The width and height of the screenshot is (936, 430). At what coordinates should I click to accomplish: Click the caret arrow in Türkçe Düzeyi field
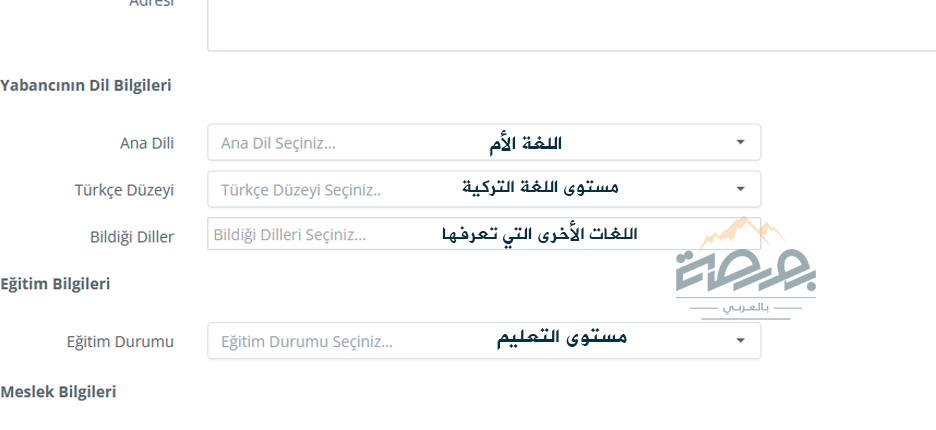pyautogui.click(x=740, y=189)
